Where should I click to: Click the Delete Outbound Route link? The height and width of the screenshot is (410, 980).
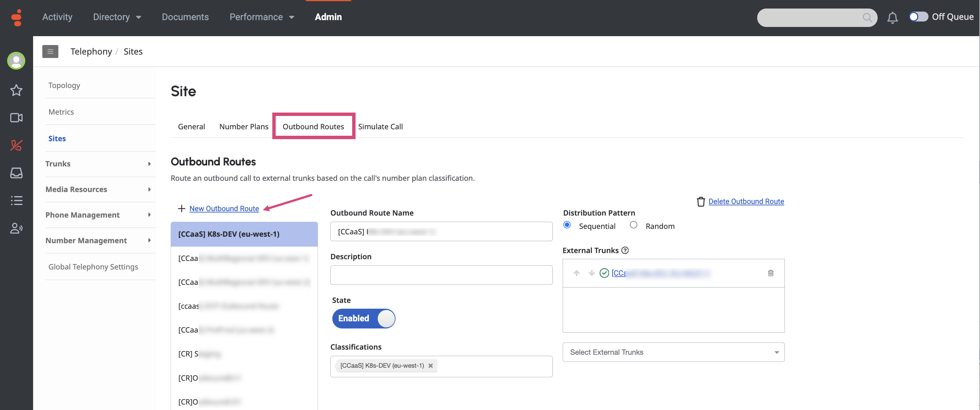(746, 201)
